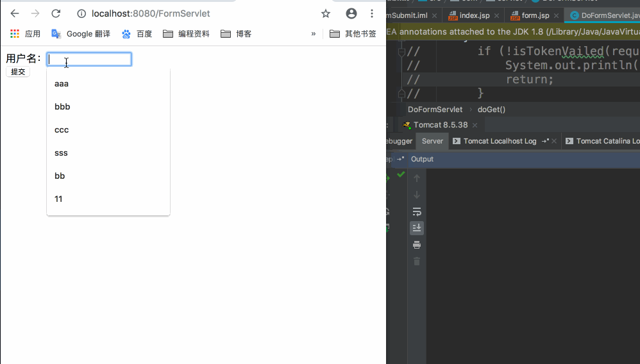Open the 应用 apps shortcut
The height and width of the screenshot is (364, 640).
[25, 34]
